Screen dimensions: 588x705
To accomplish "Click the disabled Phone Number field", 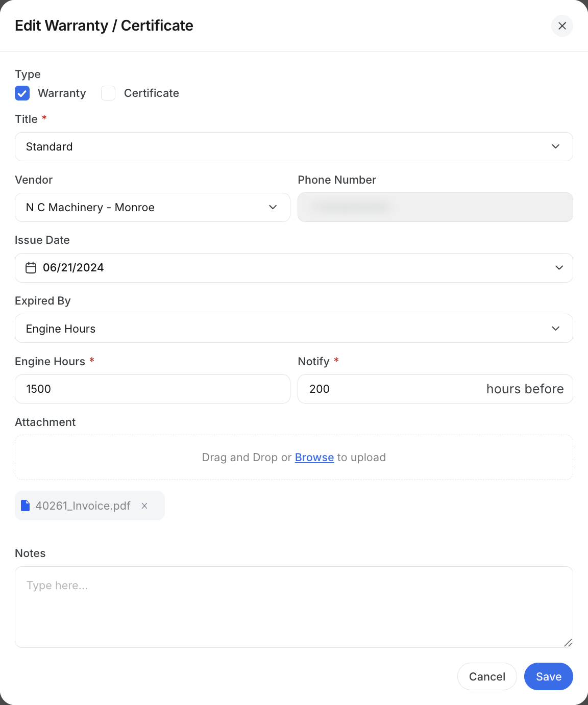I will [435, 207].
